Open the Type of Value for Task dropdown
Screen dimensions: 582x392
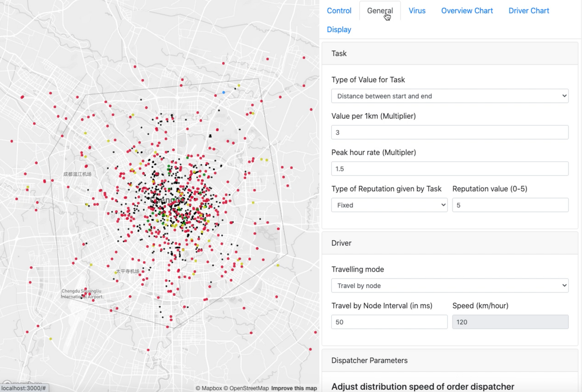click(449, 96)
